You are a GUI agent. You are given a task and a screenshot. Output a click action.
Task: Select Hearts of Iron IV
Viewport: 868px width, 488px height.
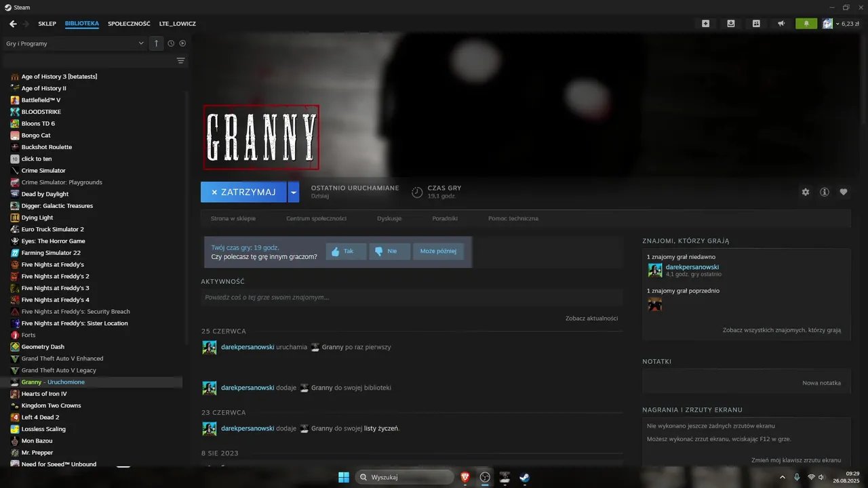[x=44, y=394]
